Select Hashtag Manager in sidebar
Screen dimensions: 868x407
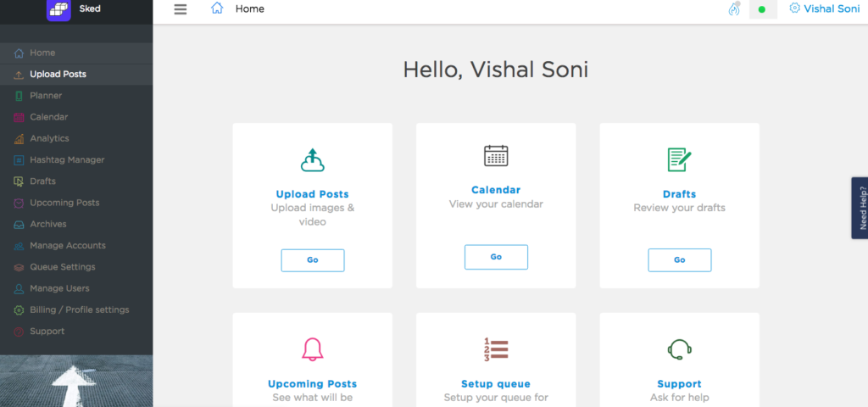(x=67, y=159)
